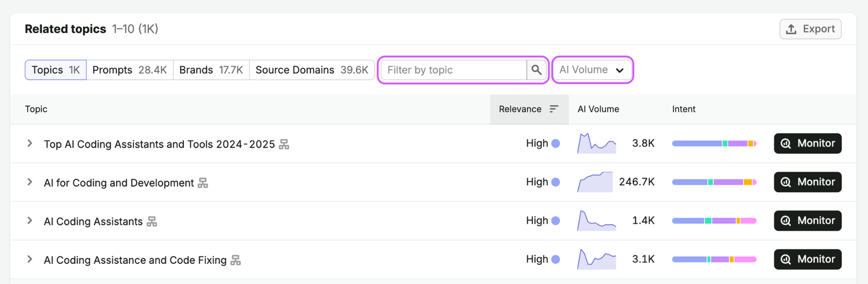Click the Related topics heading

coord(66,29)
